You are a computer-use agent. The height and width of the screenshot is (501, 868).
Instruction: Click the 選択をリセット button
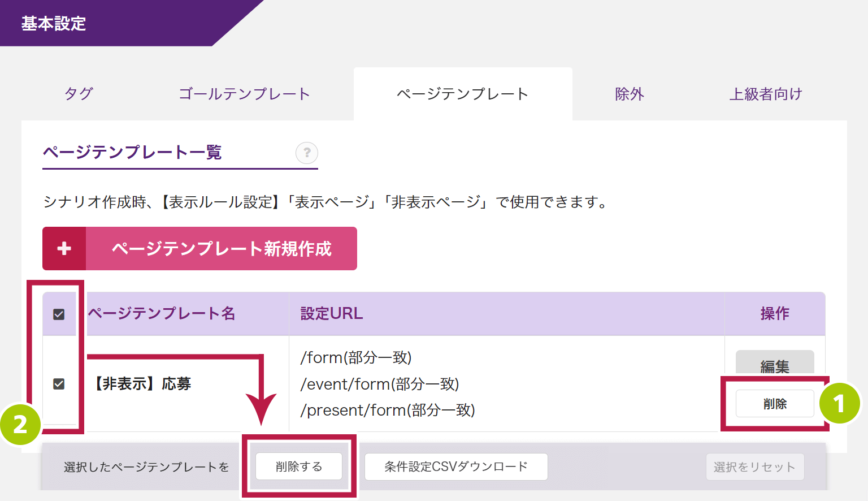click(x=754, y=467)
